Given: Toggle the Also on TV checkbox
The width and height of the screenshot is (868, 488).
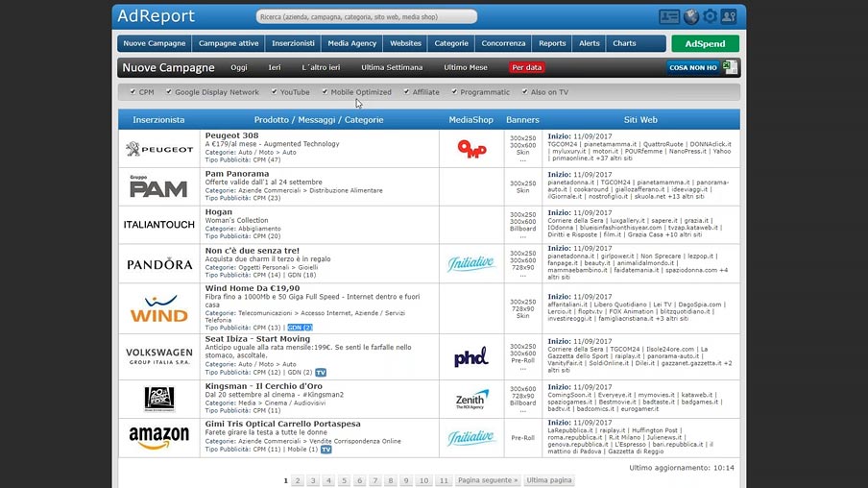Looking at the screenshot, I should pos(525,92).
